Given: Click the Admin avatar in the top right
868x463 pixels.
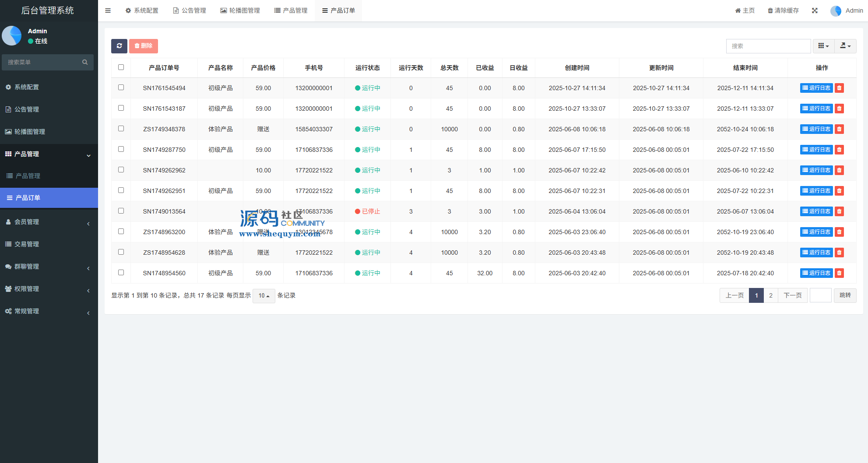Looking at the screenshot, I should tap(836, 11).
